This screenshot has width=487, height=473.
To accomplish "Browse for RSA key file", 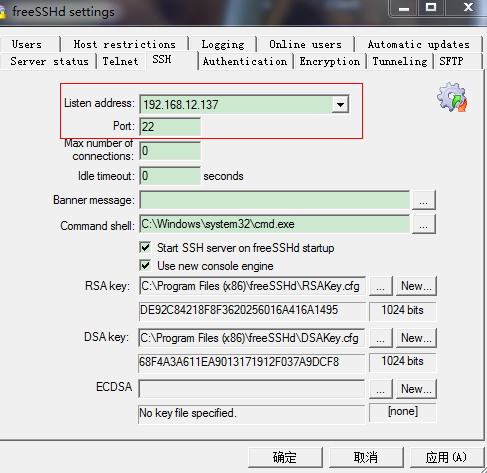I will pyautogui.click(x=381, y=286).
